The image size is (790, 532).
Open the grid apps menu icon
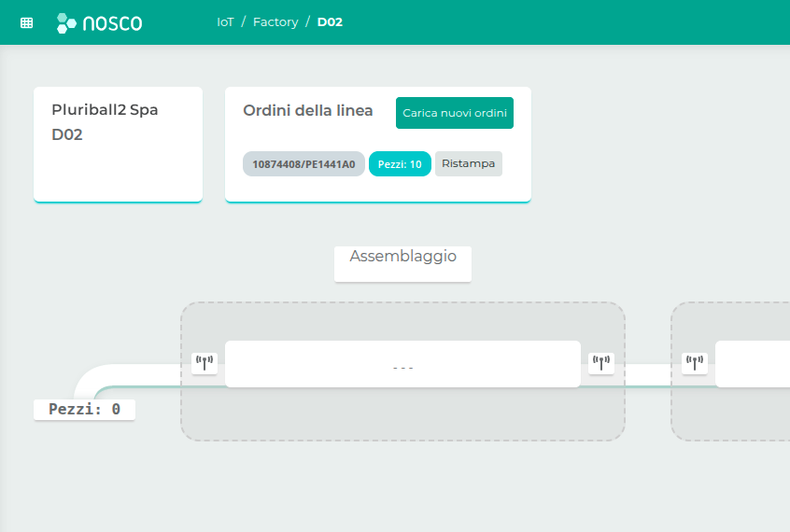pos(26,22)
